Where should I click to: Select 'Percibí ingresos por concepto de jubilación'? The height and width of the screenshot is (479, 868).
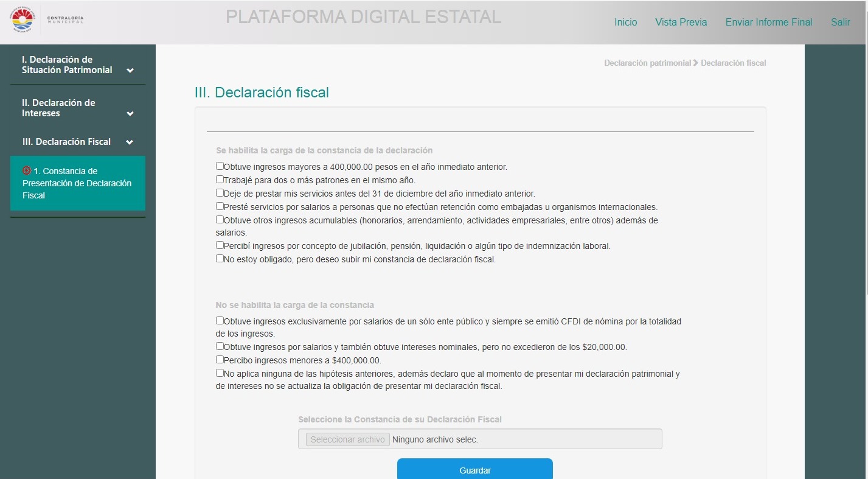[x=220, y=245]
